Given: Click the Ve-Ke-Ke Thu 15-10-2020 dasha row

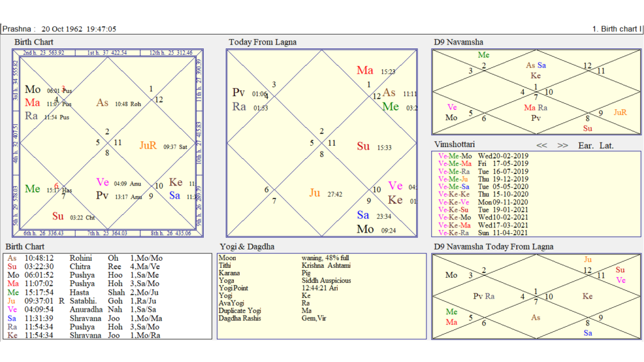Looking at the screenshot, I should click(483, 194).
